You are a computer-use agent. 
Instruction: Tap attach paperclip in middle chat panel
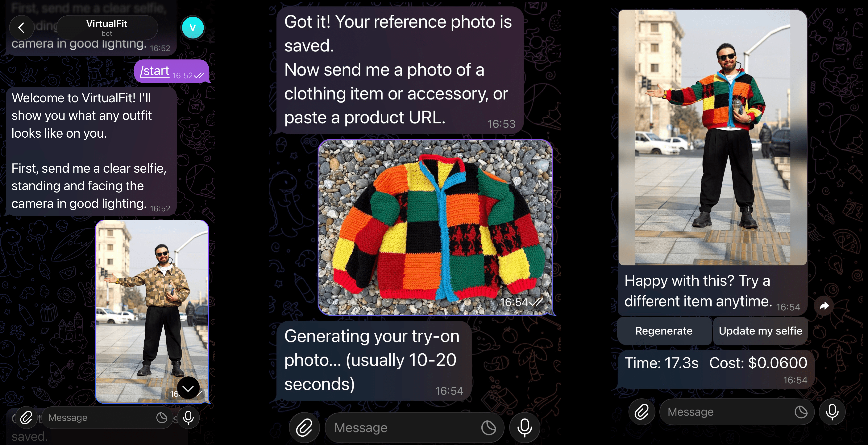click(x=304, y=428)
